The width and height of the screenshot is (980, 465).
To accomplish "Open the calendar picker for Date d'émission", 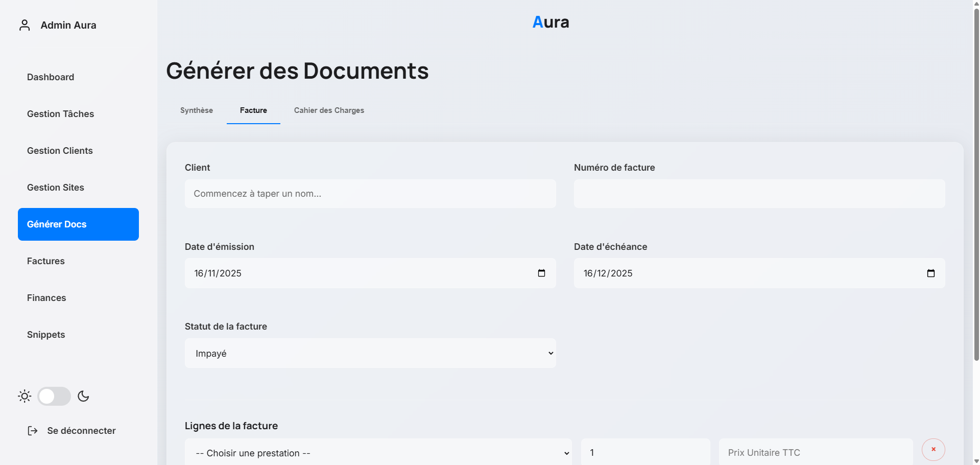I will (541, 273).
